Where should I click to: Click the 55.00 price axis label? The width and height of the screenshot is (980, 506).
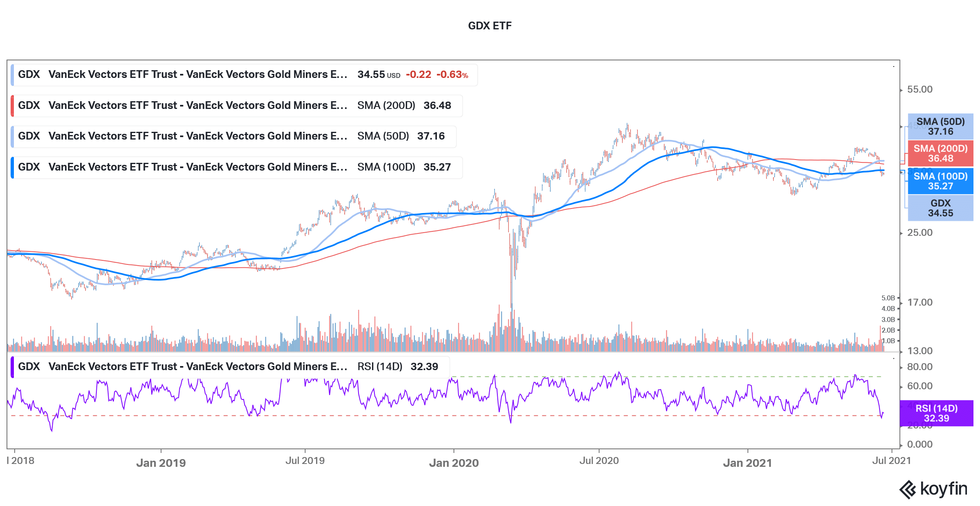tap(920, 89)
